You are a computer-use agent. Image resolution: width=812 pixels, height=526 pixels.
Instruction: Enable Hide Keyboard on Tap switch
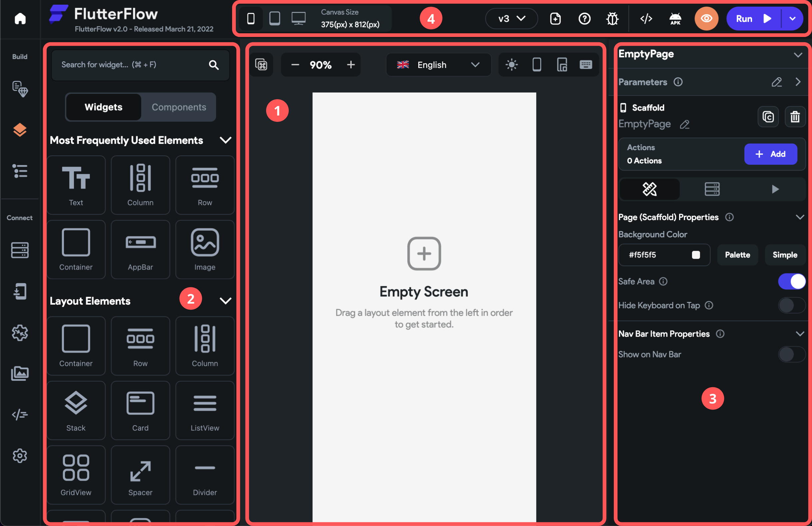[792, 305]
